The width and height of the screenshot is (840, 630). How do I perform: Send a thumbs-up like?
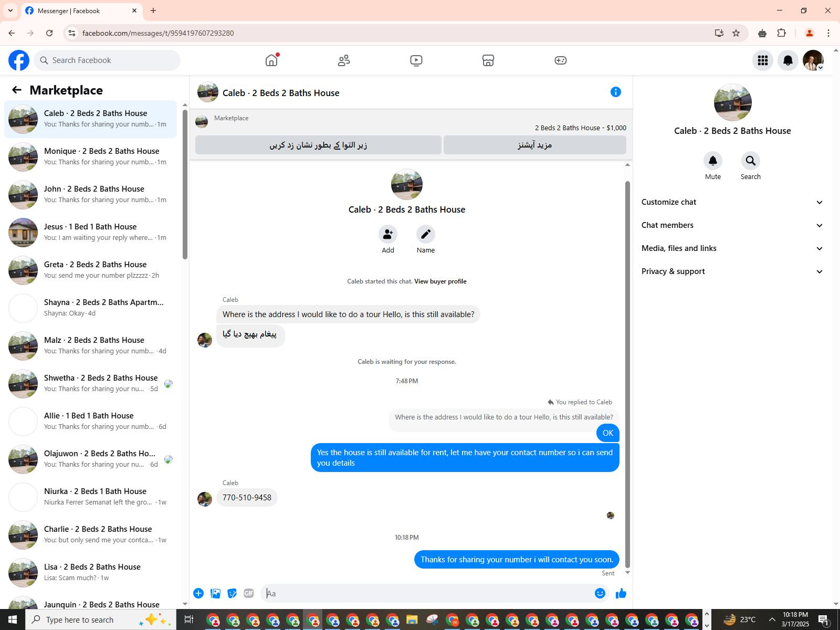621,593
